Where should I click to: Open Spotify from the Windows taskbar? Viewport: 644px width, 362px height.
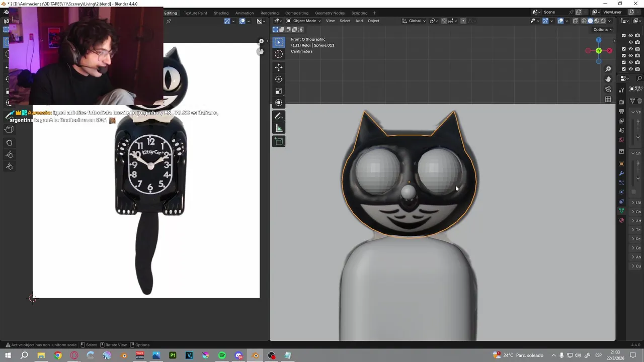(222, 355)
